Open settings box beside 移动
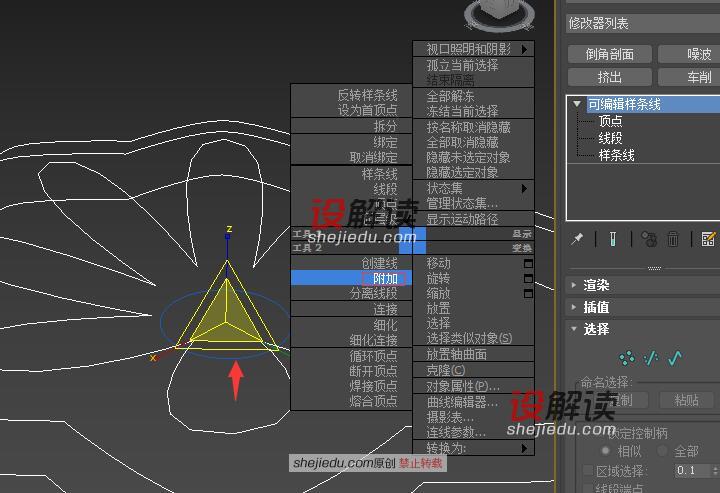The image size is (720, 493). tap(528, 263)
